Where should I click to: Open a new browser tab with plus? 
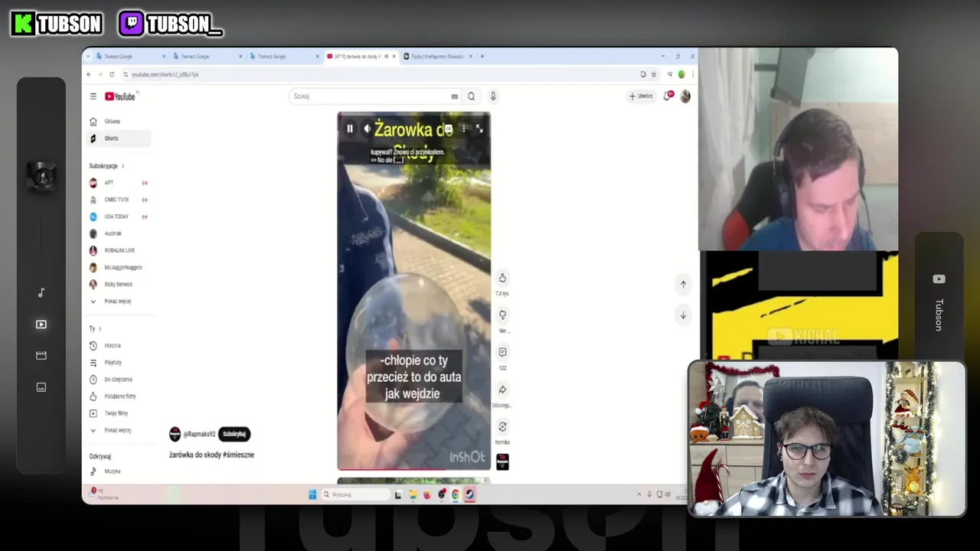click(x=482, y=56)
